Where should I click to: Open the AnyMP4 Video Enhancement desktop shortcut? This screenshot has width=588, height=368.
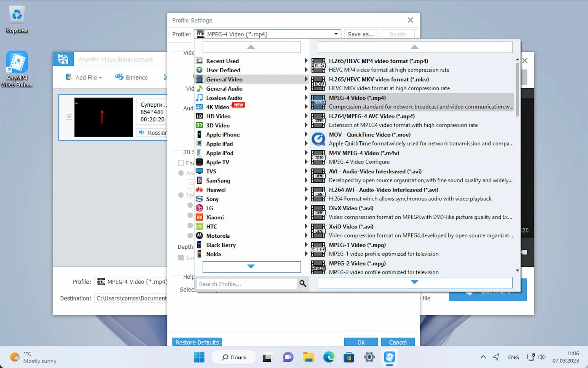point(17,69)
